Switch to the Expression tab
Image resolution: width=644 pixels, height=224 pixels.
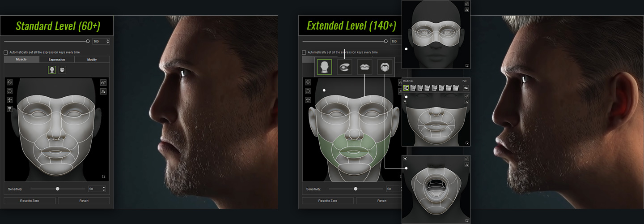[x=57, y=60]
